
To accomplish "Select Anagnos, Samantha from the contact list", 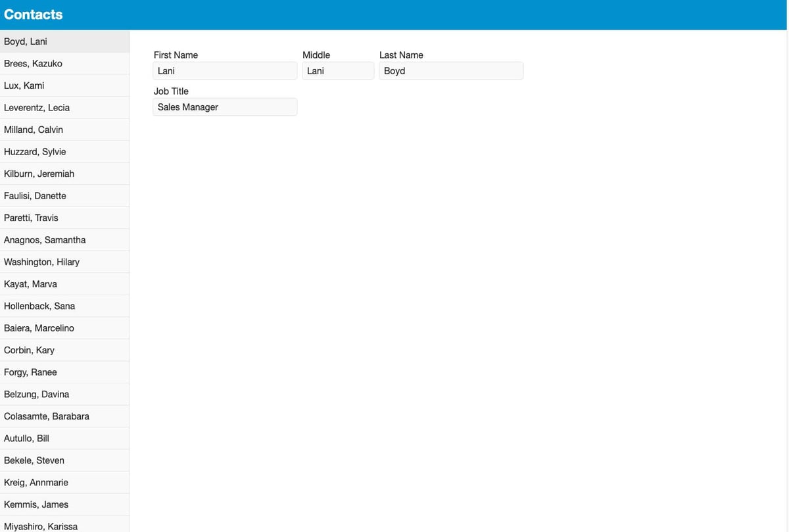I will pyautogui.click(x=64, y=239).
